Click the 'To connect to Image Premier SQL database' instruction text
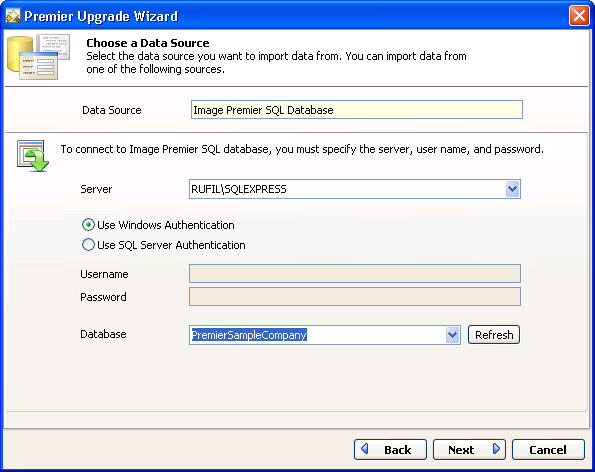 302,149
